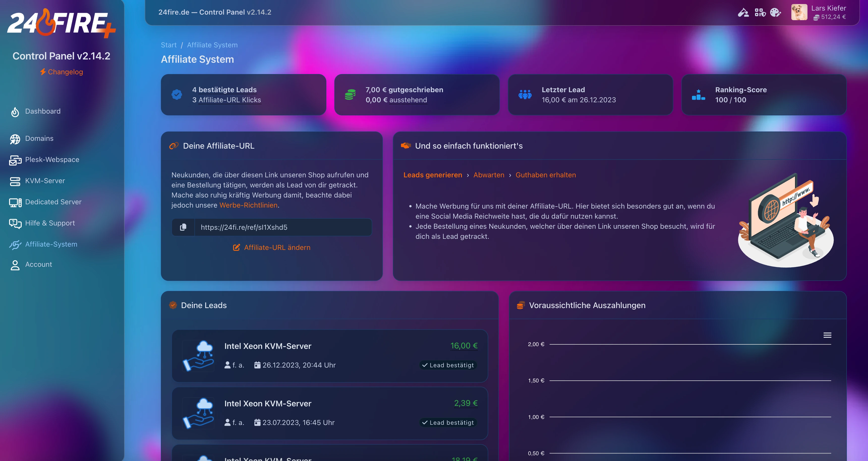Click the KVM-Server rack icon
Screen dimensions: 868x461
point(15,181)
